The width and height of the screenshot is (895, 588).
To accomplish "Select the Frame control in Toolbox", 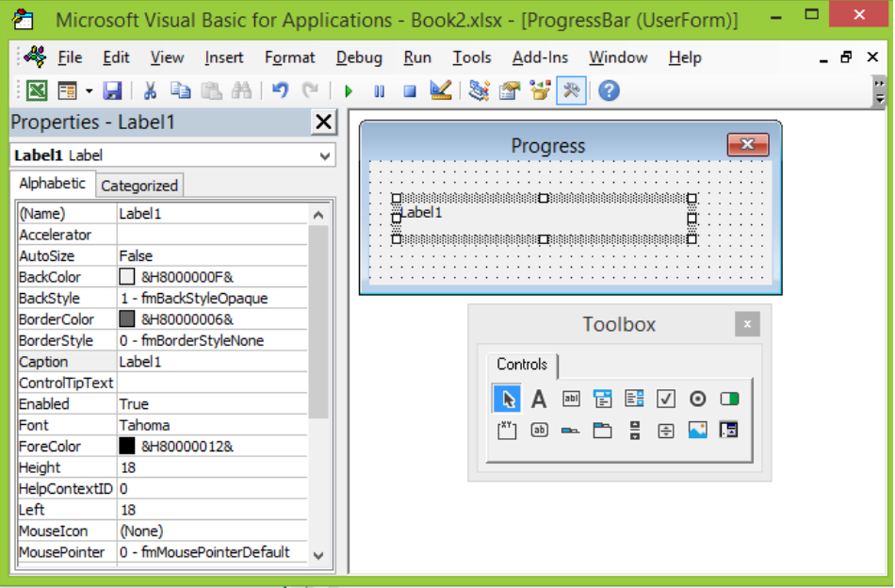I will point(507,430).
